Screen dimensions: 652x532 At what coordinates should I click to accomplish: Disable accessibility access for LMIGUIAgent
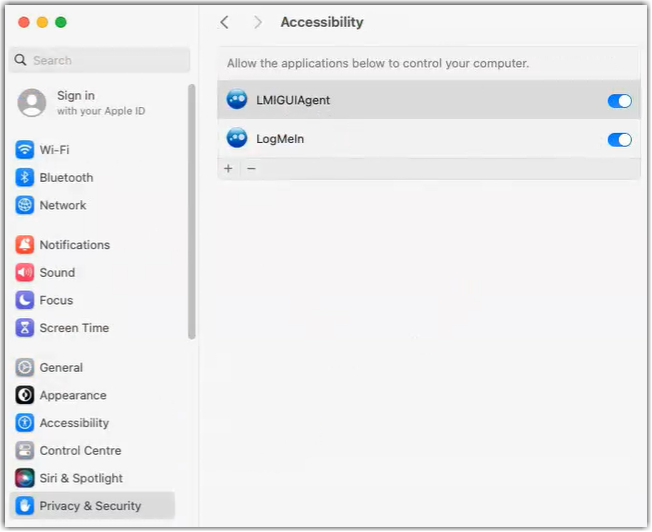[x=619, y=101]
